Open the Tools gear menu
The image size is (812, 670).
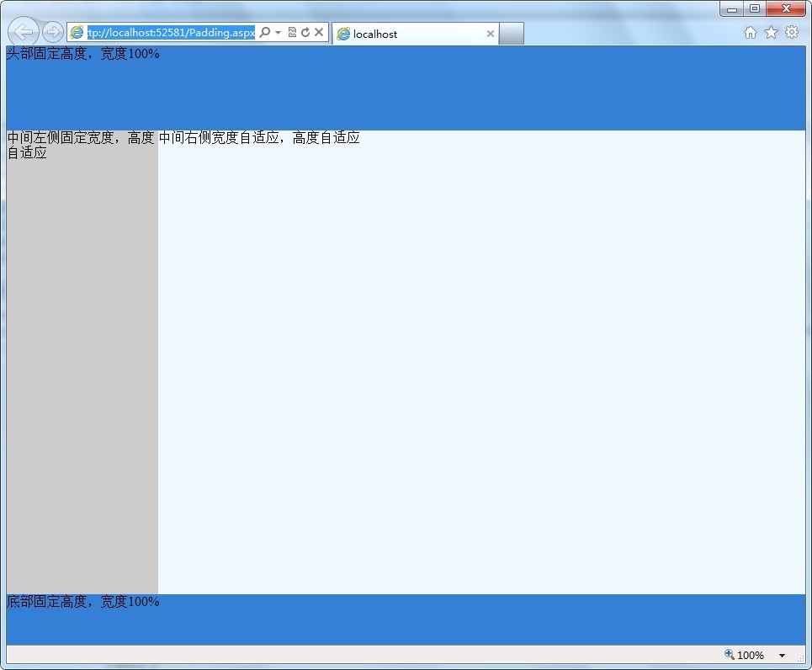[x=792, y=33]
